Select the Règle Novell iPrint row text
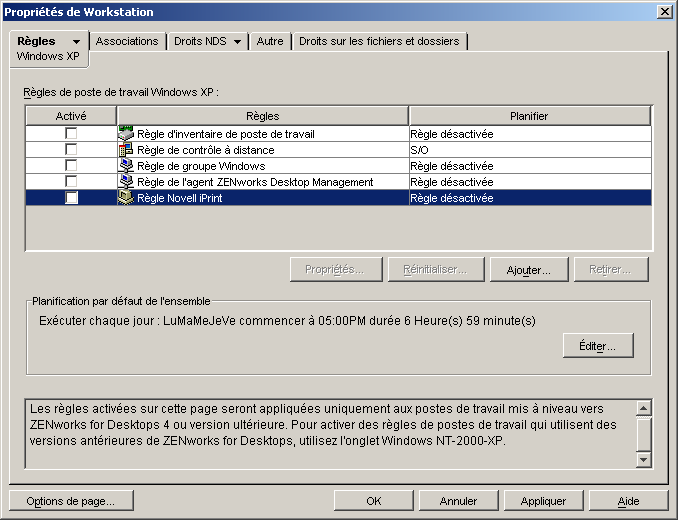 [179, 198]
